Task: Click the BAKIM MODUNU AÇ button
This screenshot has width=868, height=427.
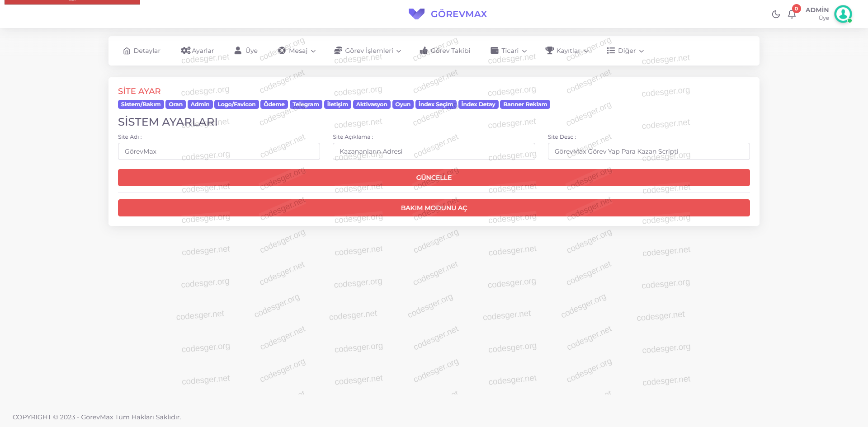Action: click(x=434, y=208)
